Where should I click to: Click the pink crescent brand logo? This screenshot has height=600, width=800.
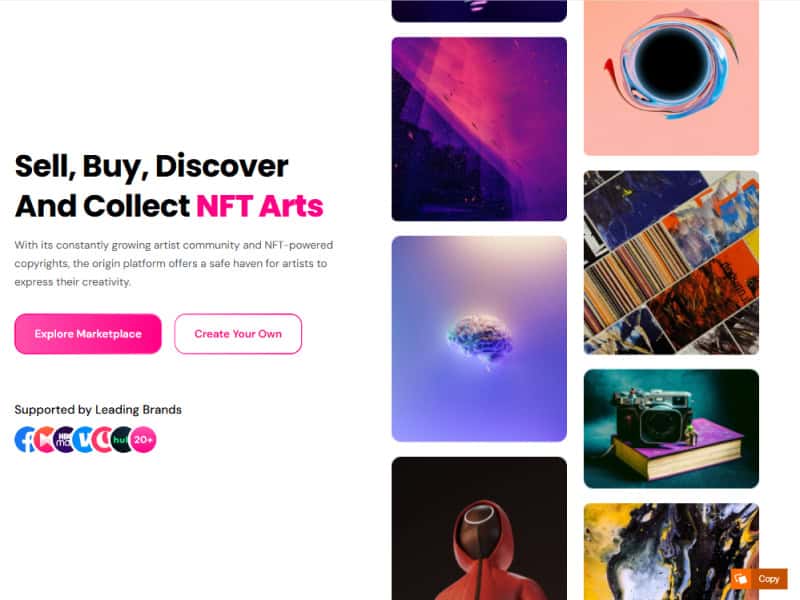103,440
